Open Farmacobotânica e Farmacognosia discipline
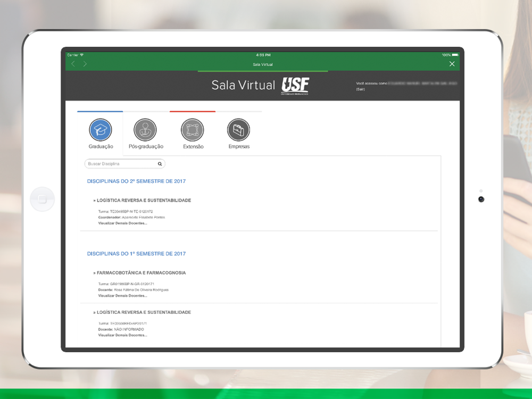Screen dimensions: 532x399 click(141, 273)
